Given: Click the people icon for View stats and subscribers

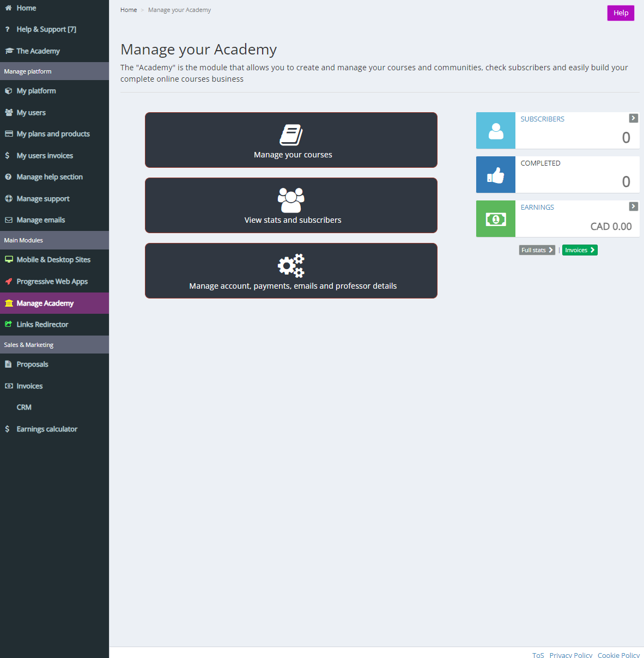Looking at the screenshot, I should pos(291,199).
